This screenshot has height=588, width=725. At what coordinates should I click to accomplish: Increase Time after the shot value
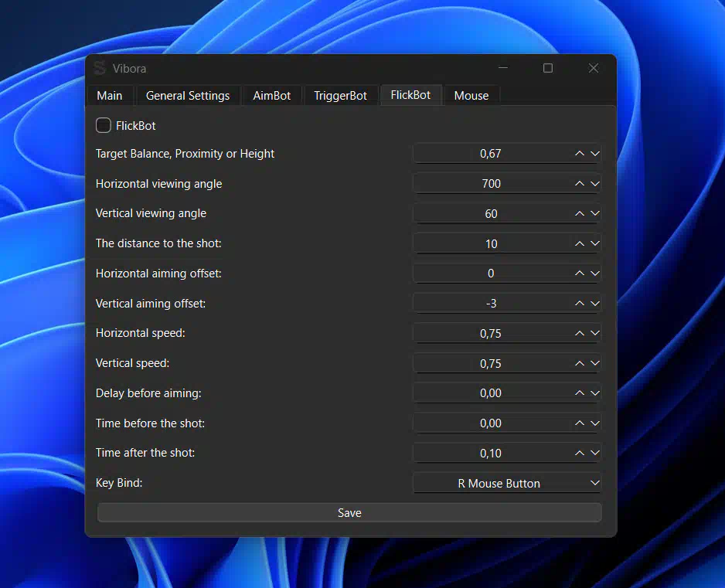[580, 454]
